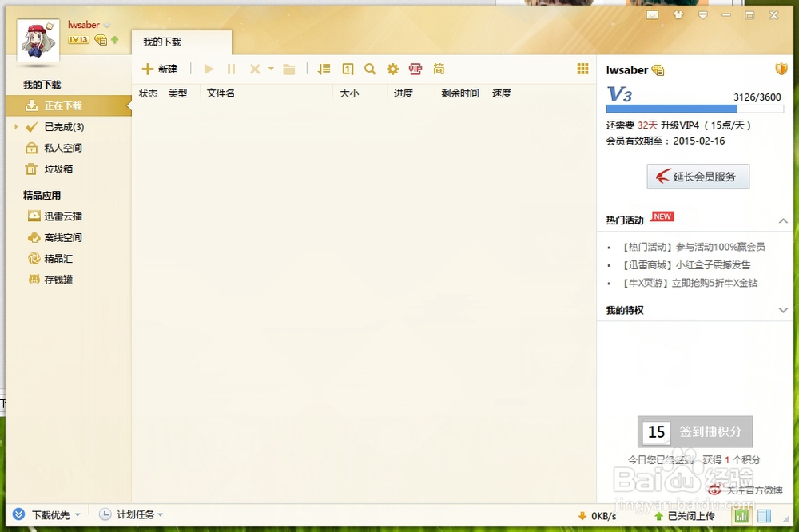The width and height of the screenshot is (799, 532).
Task: Open search with the magnifier icon
Action: pos(370,69)
